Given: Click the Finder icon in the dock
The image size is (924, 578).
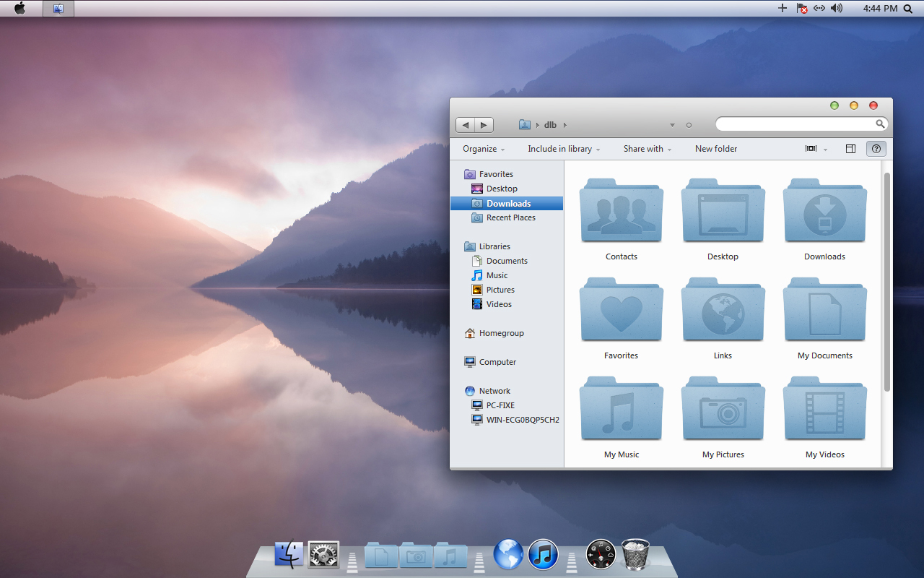Looking at the screenshot, I should (289, 554).
